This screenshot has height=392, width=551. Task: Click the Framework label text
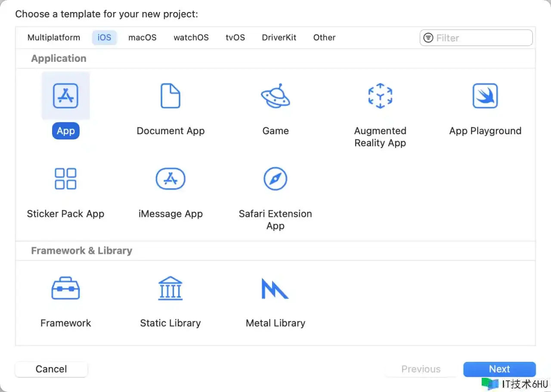pos(65,323)
